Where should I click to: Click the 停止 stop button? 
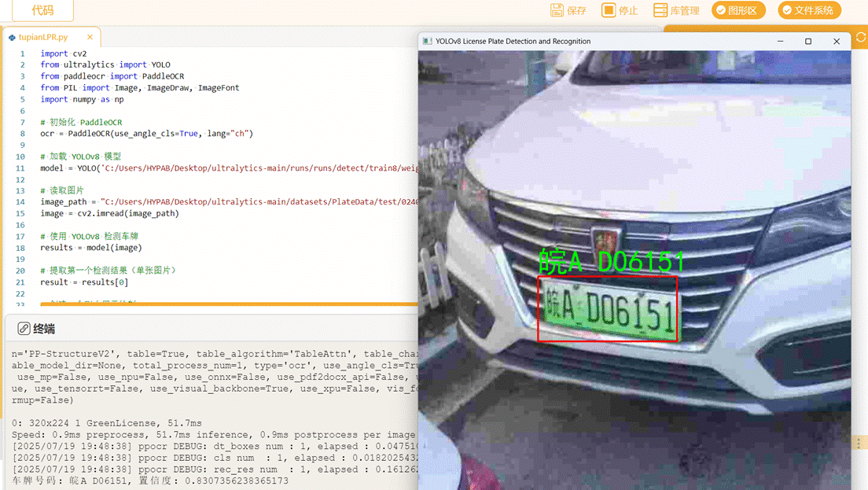(x=620, y=10)
